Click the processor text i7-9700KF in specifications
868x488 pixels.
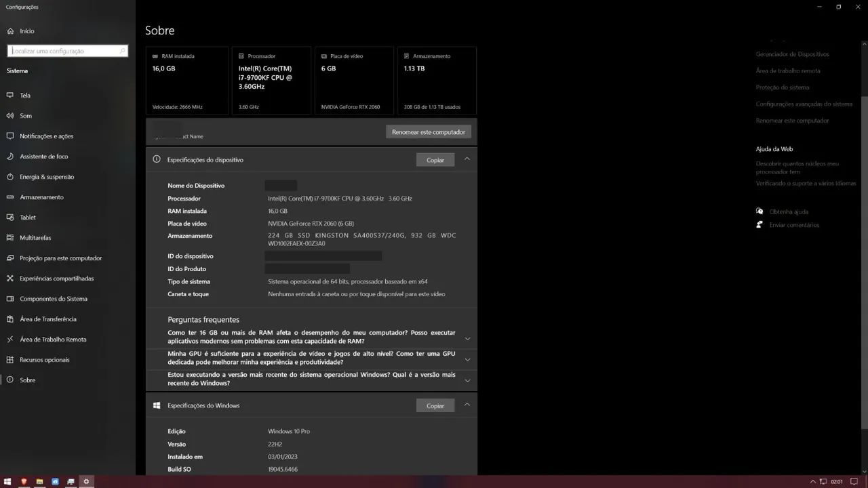click(340, 199)
